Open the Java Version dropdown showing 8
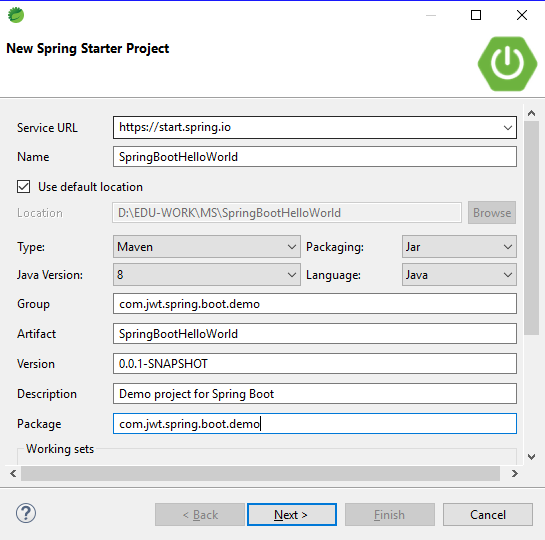 click(x=206, y=275)
